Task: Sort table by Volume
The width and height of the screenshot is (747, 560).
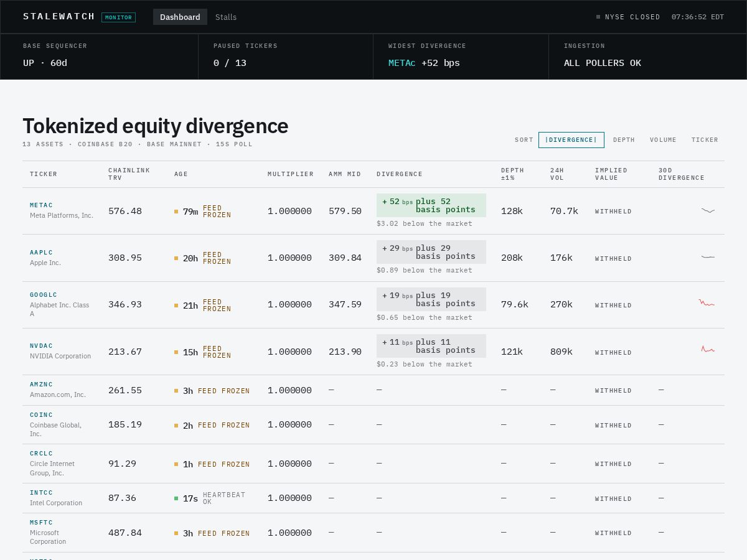Action: [x=663, y=140]
